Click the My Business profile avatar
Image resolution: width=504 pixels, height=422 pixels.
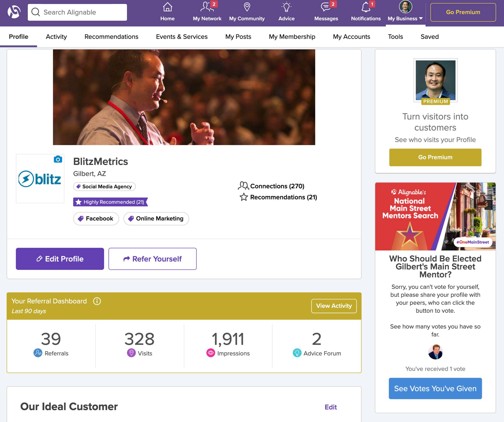click(405, 7)
